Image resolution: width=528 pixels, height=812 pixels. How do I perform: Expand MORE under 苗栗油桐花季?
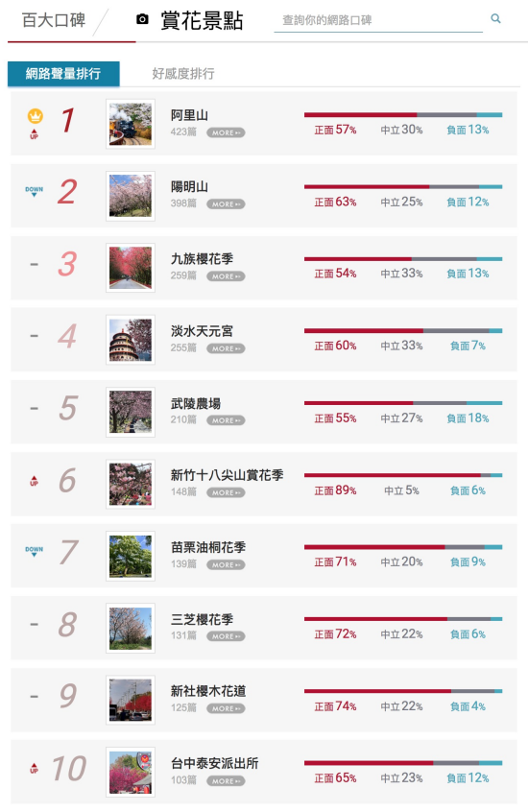(x=226, y=565)
